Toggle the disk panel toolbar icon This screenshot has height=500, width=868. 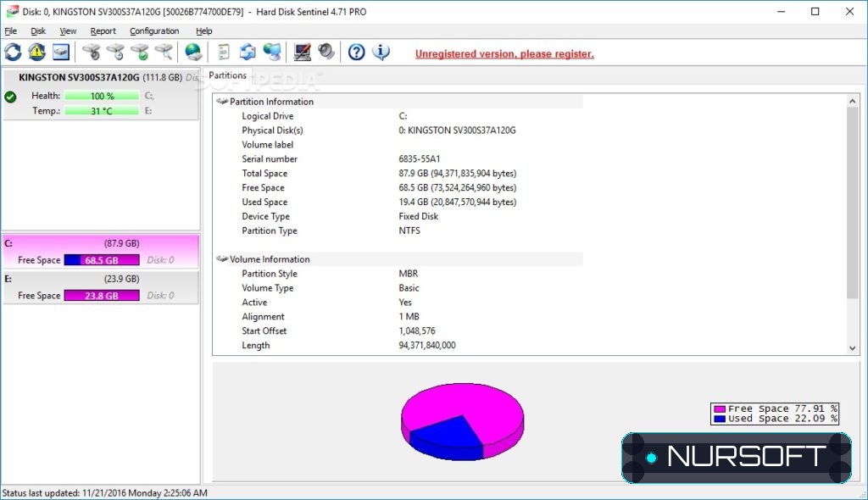[x=61, y=53]
